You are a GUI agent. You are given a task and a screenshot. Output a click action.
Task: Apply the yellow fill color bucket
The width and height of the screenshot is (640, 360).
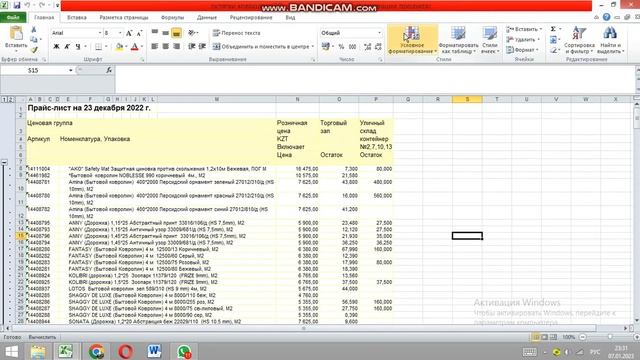coord(119,47)
